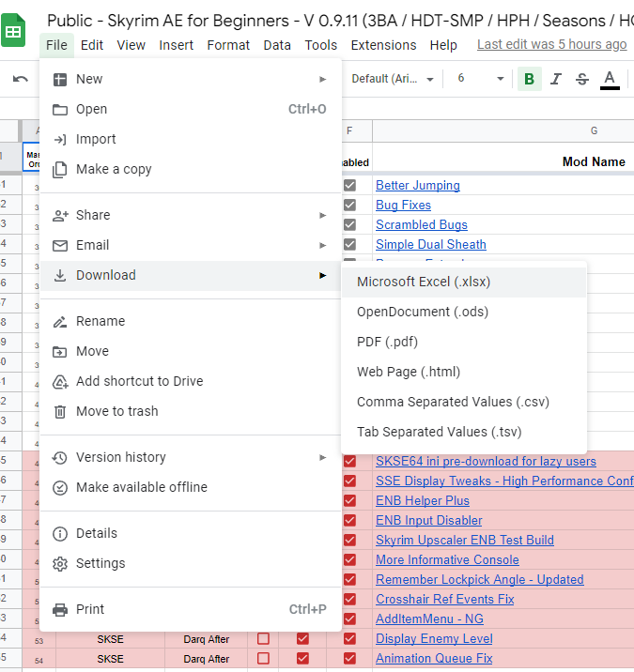Open the Edit menu

tap(92, 45)
